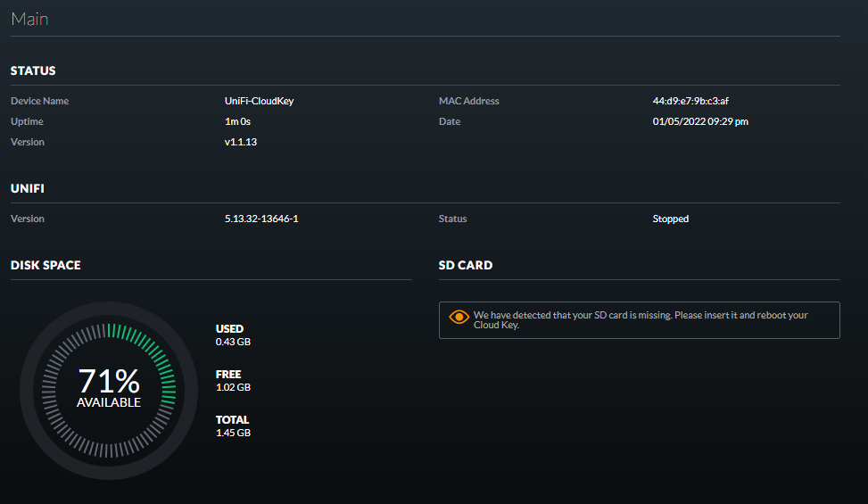
Task: Click the Main page heading
Action: click(29, 18)
